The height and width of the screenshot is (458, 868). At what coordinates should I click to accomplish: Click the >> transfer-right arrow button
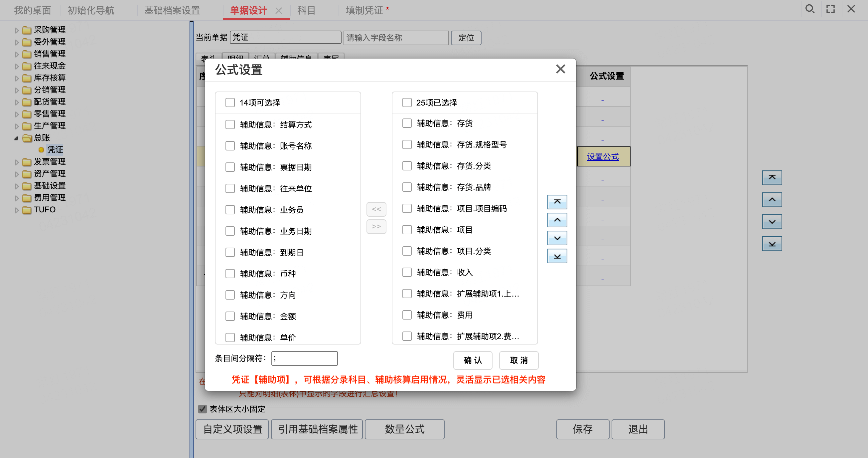click(x=376, y=226)
